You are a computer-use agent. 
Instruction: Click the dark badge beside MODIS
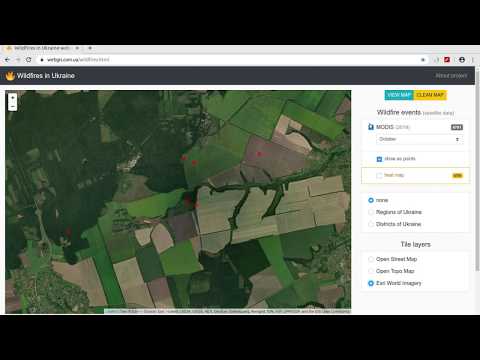pyautogui.click(x=457, y=127)
